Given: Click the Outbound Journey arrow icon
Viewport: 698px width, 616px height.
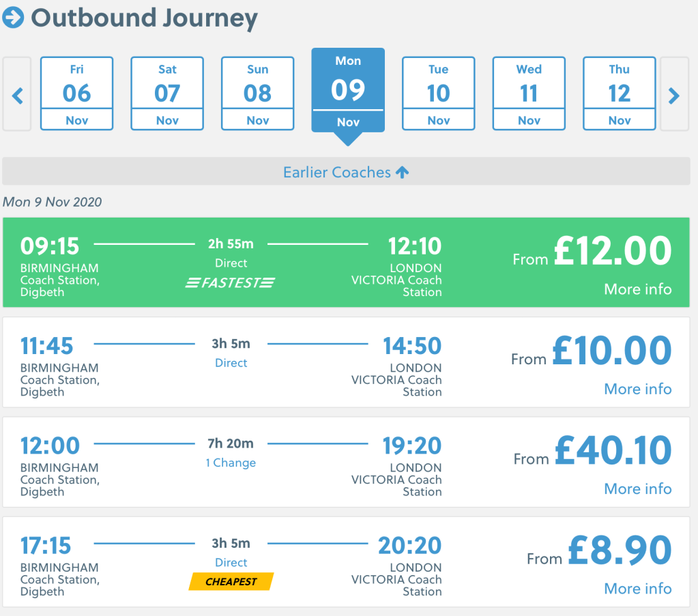Looking at the screenshot, I should (x=13, y=18).
